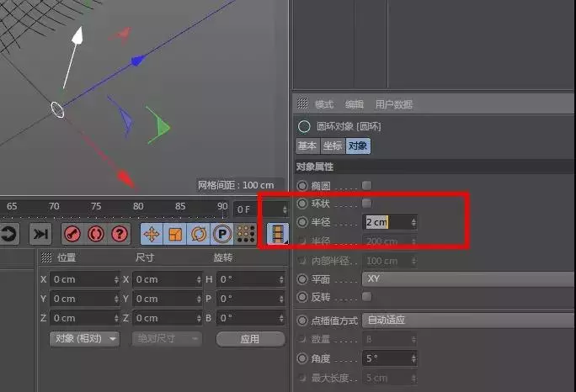Click the record active objects key icon

point(73,234)
